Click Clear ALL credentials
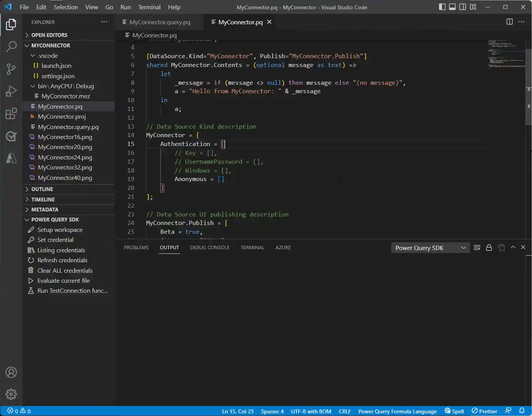Image resolution: width=532 pixels, height=416 pixels. click(64, 270)
